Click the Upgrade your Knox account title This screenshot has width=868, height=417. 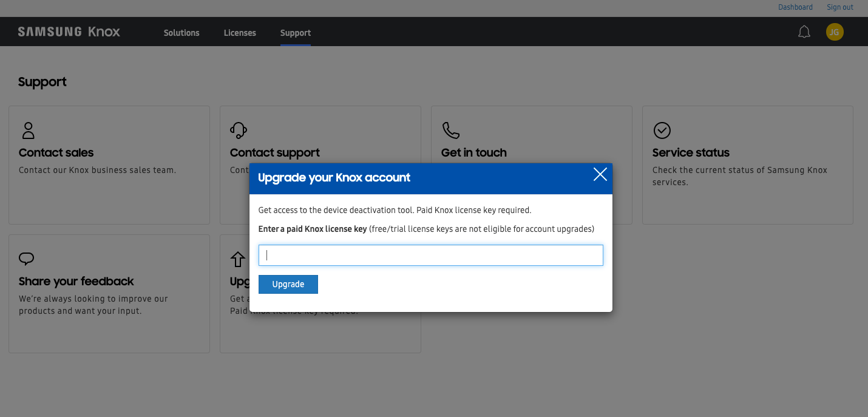(334, 178)
